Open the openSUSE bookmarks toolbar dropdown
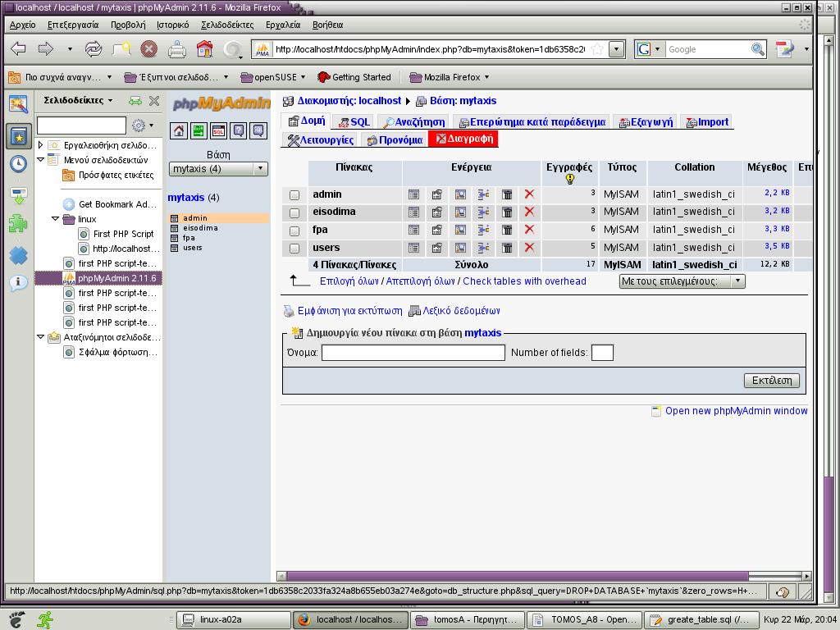The image size is (840, 630). (273, 77)
